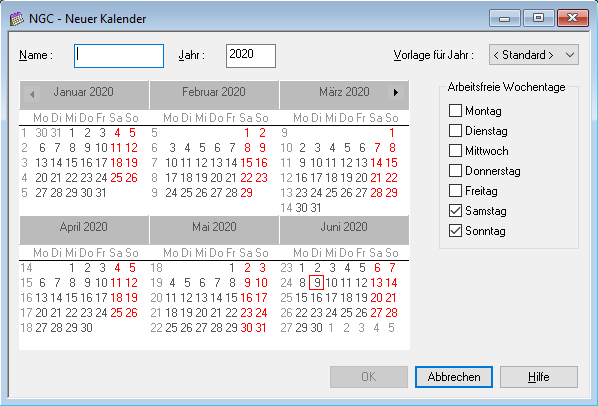
Task: Click week number 27 in Juni
Action: click(x=286, y=328)
